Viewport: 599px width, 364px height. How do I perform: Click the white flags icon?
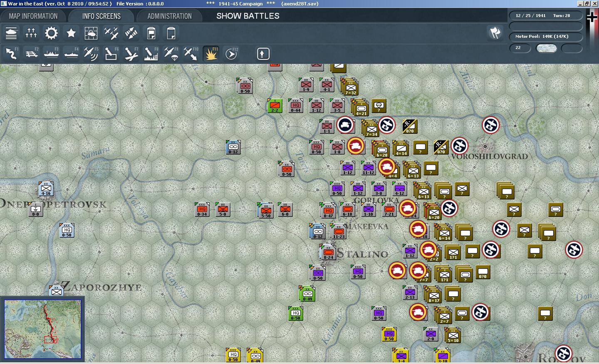pyautogui.click(x=495, y=33)
